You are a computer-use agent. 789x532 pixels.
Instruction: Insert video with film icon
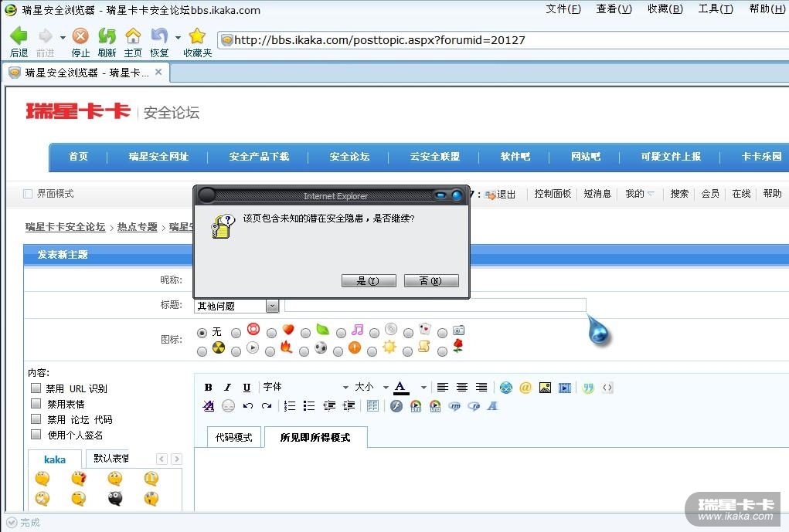565,387
